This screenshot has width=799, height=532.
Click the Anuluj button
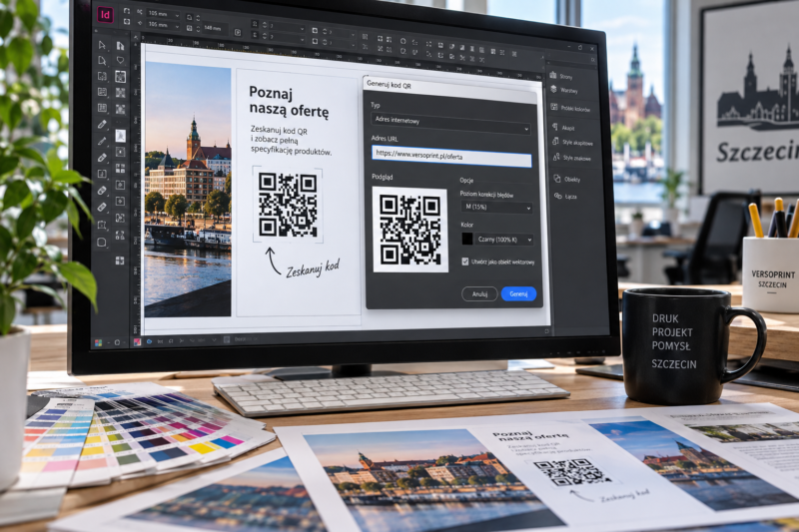(479, 293)
